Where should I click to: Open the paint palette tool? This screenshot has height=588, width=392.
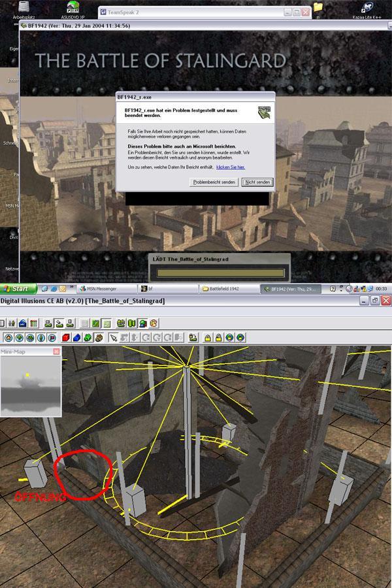(x=154, y=323)
